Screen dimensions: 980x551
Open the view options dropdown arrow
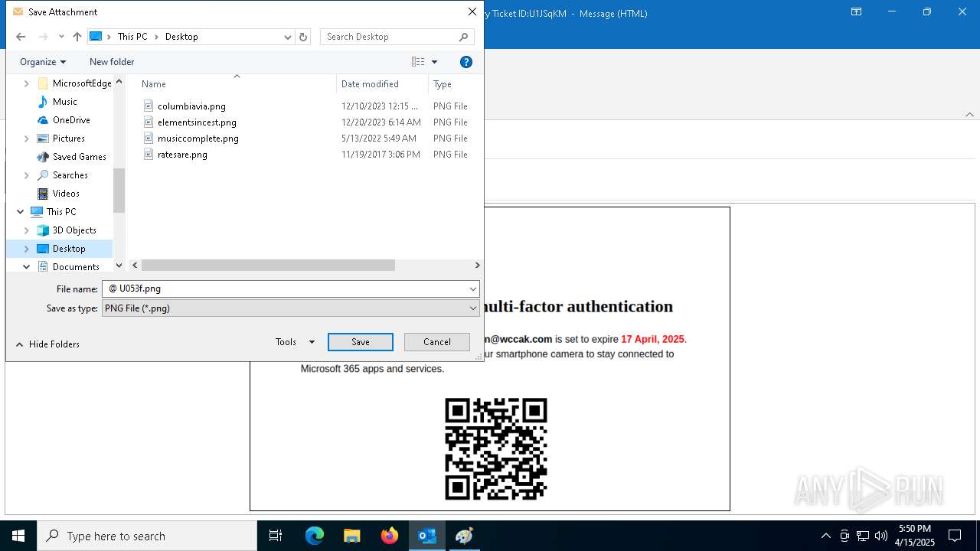[x=435, y=62]
